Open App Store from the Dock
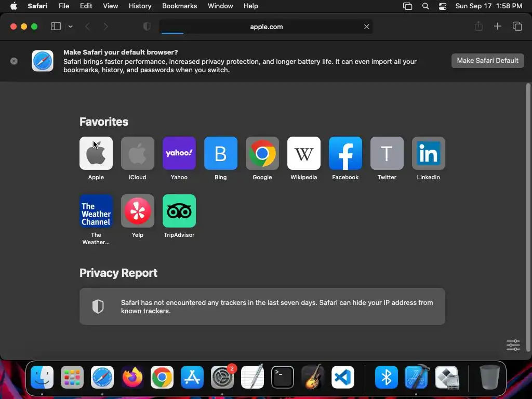The image size is (532, 399). pyautogui.click(x=192, y=377)
